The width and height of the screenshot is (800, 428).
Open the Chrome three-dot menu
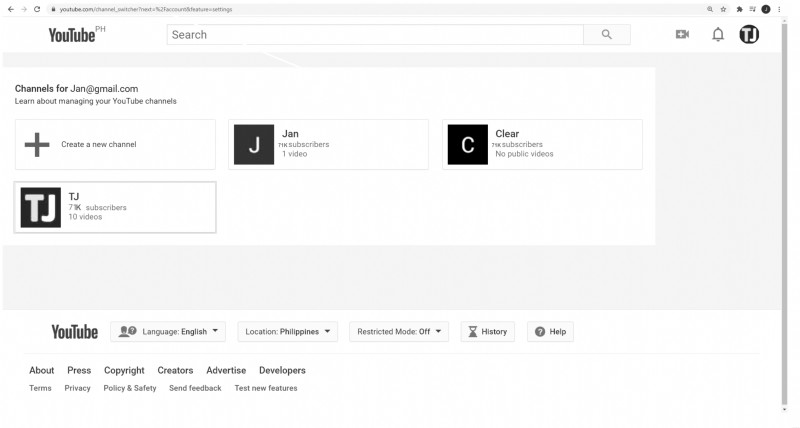pyautogui.click(x=779, y=9)
